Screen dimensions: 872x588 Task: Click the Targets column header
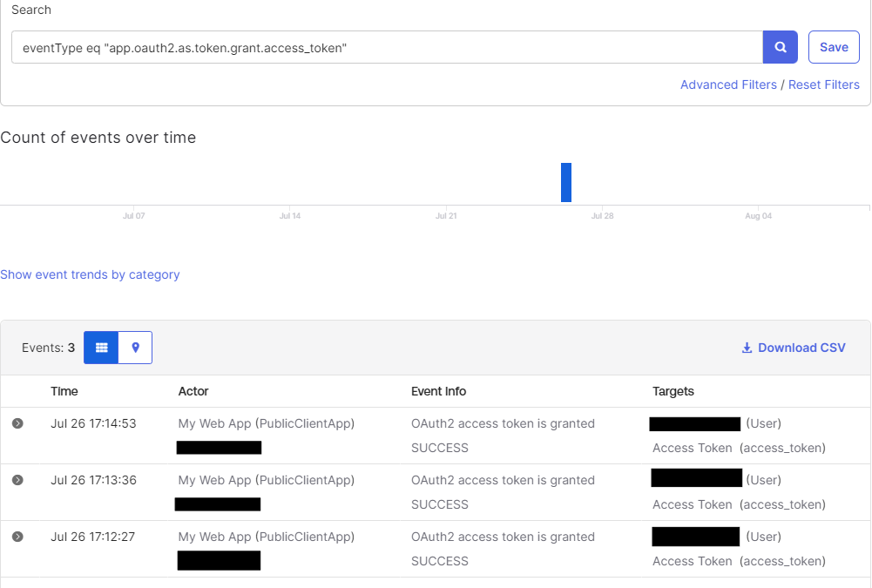coord(673,391)
